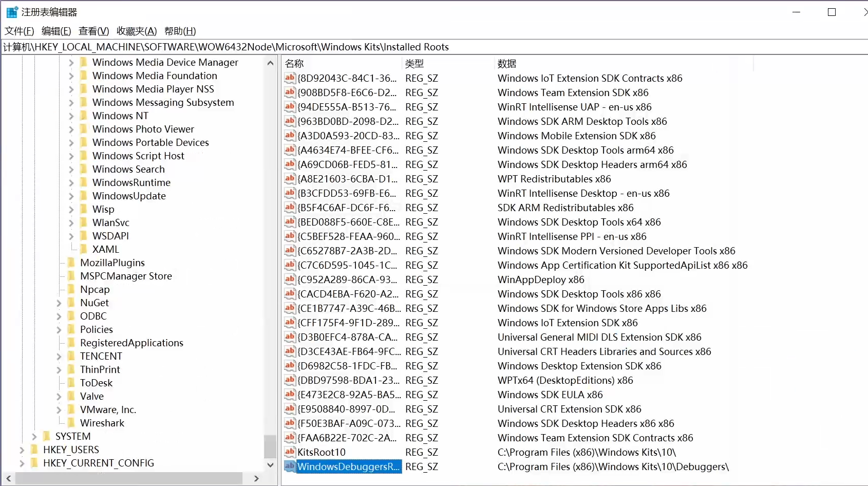
Task: Select data 'WinRT Intellisense UAP - en-us x86'
Action: [x=575, y=107]
